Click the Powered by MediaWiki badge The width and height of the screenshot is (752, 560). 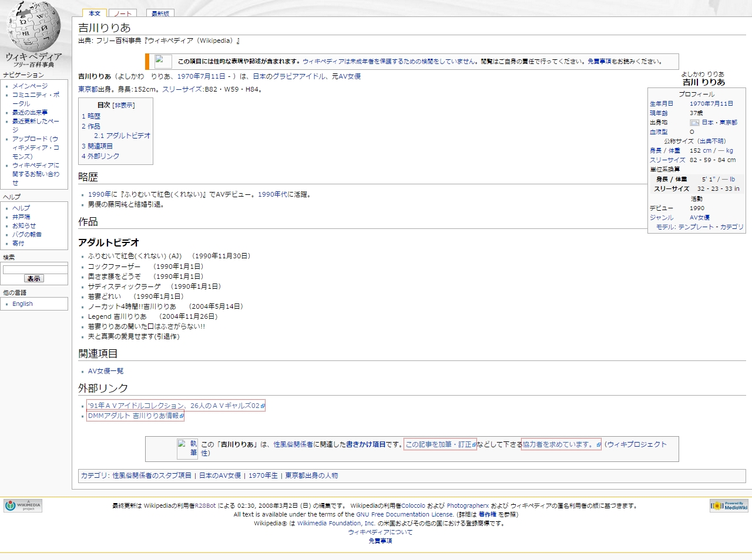[728, 506]
